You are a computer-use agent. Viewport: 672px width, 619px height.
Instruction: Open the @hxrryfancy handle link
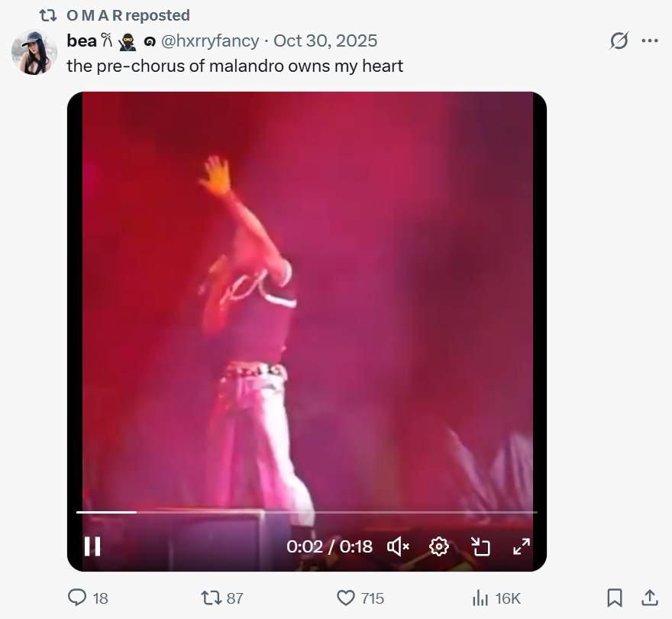[x=209, y=41]
